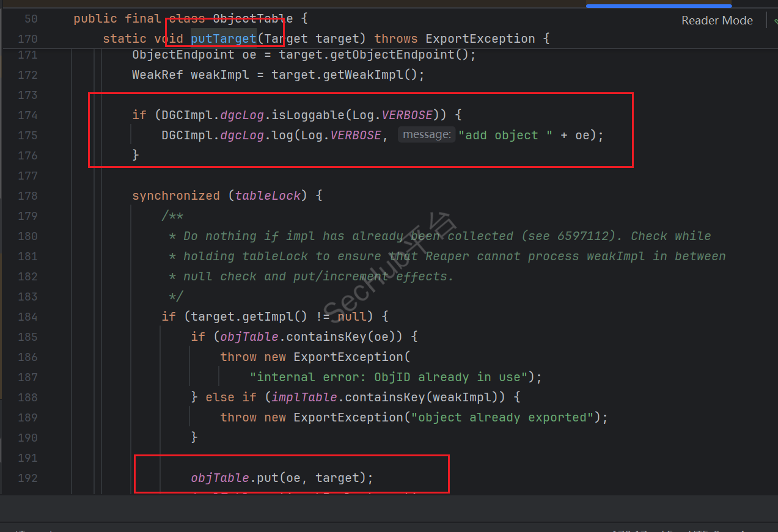Click the Javadoc comment mentioning Reaper
Image resolution: width=778 pixels, height=532 pixels.
[x=453, y=256]
